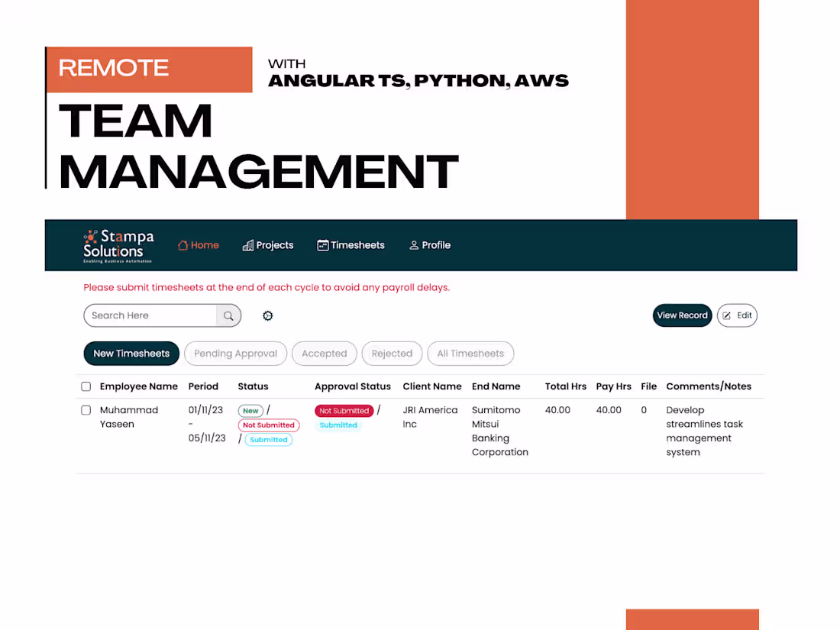Open the All Timesheets tab

pos(470,353)
